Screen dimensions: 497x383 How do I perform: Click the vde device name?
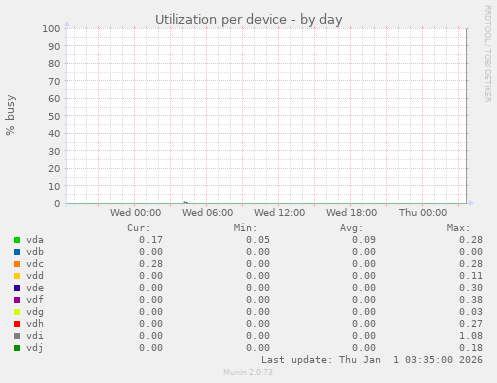35,288
